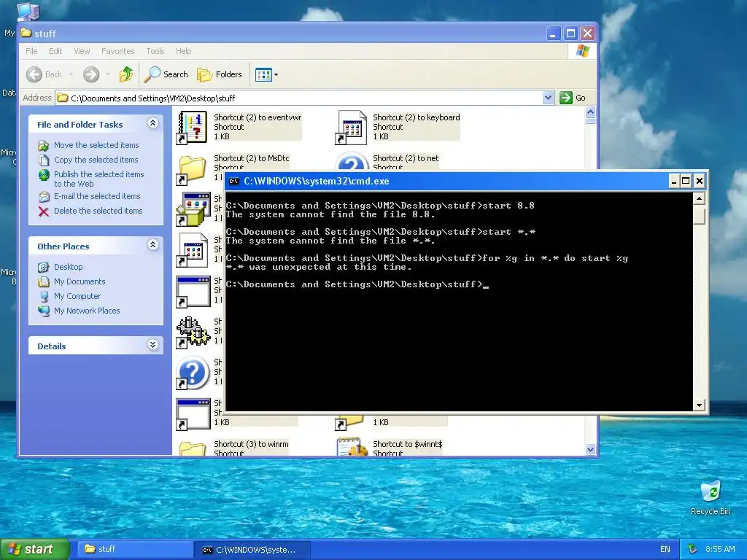Click Publish the selected items to the Web

click(98, 179)
